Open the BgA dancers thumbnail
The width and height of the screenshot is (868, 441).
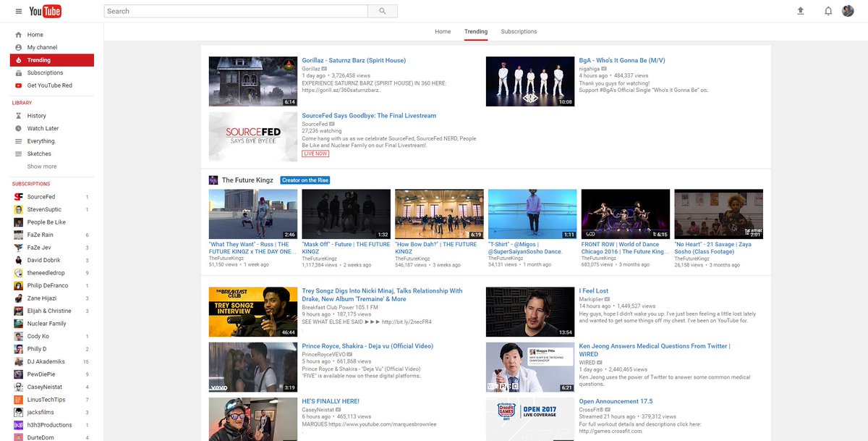click(x=530, y=81)
